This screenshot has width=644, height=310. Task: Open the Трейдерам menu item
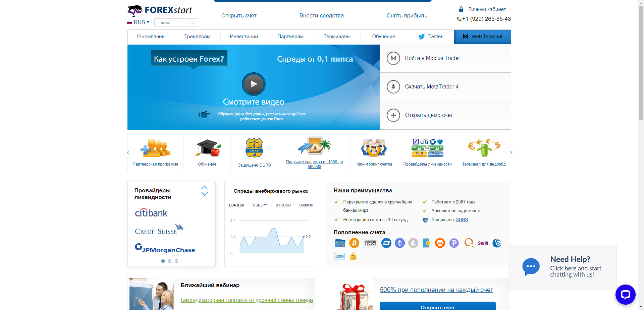(x=197, y=37)
